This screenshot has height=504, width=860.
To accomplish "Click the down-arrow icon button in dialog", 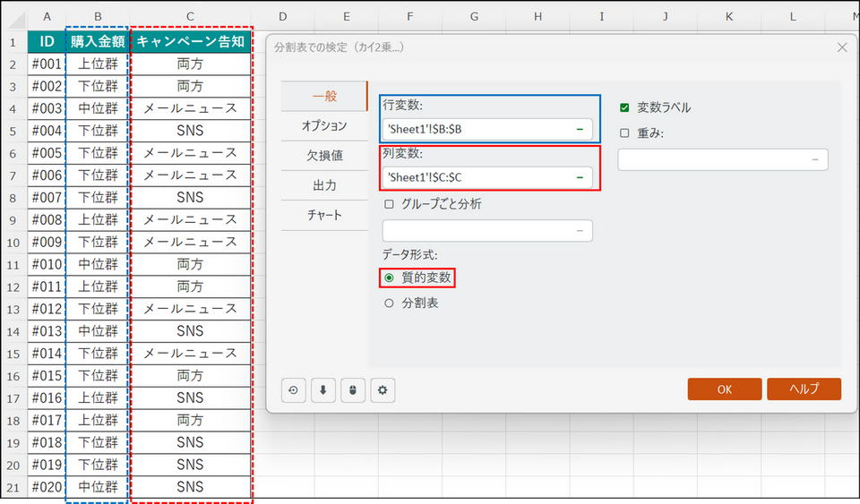I will (322, 390).
